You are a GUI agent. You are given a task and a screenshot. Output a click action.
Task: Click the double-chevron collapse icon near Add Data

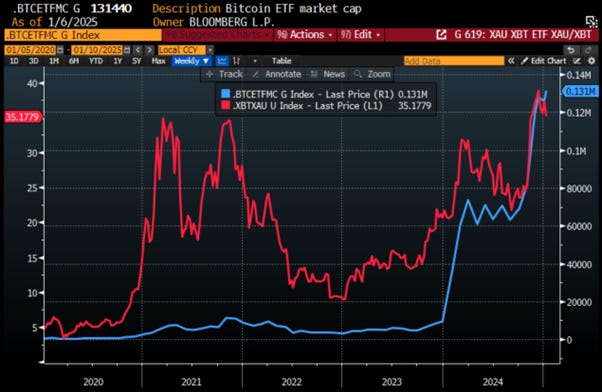tap(511, 61)
